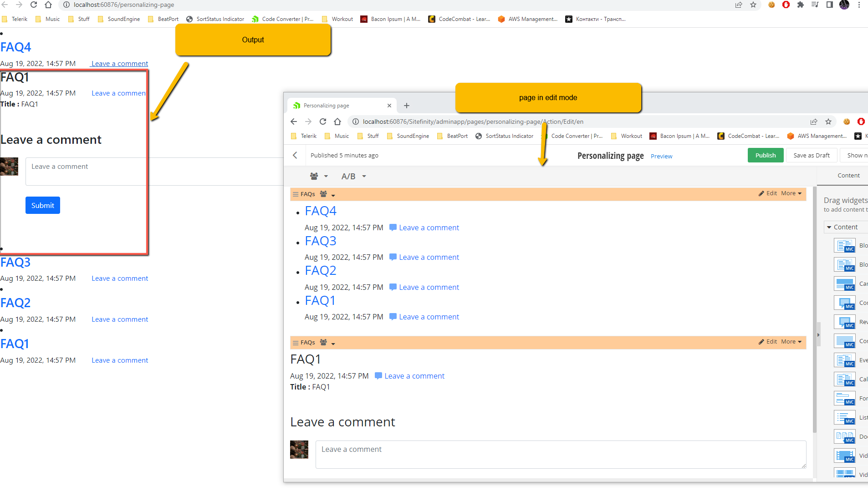Collapse the Content widgets section
The image size is (868, 496).
click(x=829, y=227)
